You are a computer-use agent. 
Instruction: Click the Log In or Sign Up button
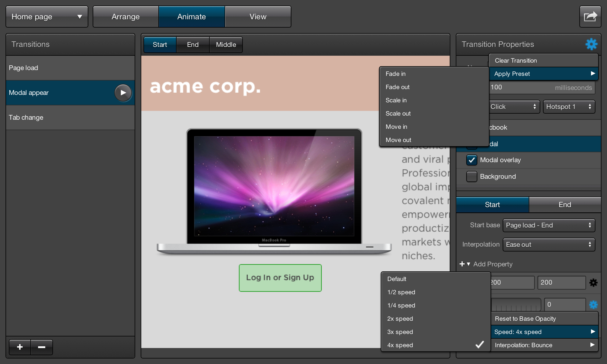280,278
